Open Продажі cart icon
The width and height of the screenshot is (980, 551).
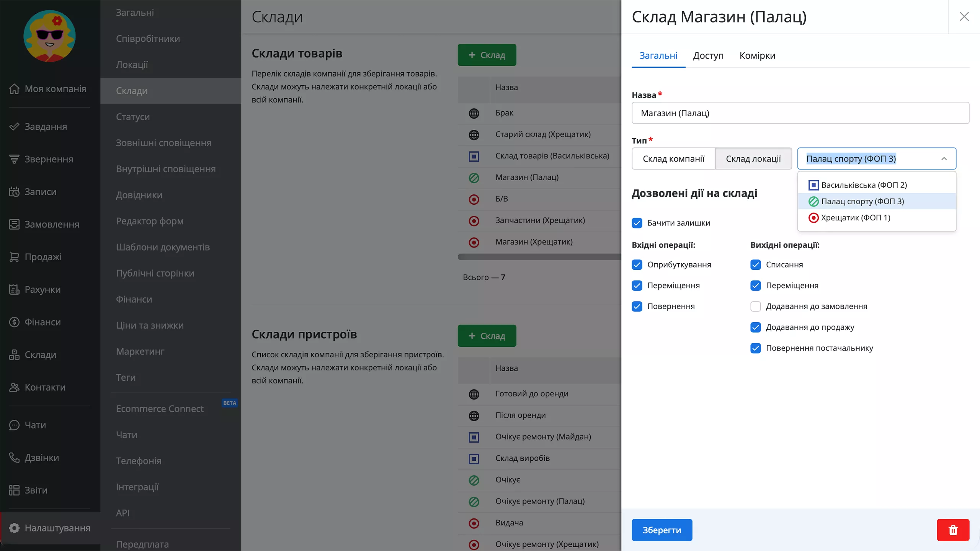[14, 257]
